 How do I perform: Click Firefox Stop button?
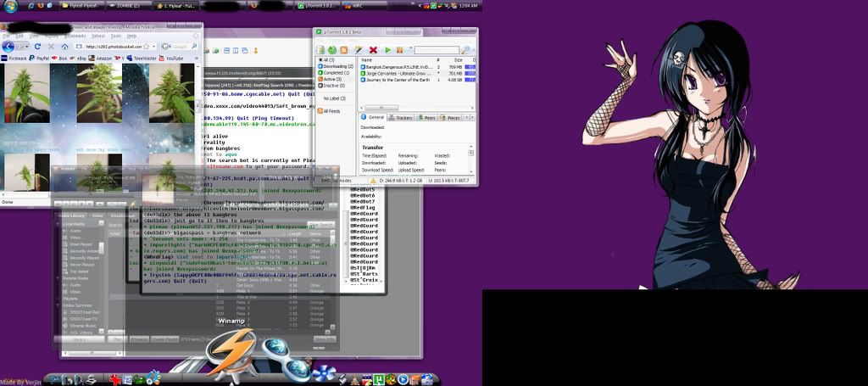(x=51, y=47)
